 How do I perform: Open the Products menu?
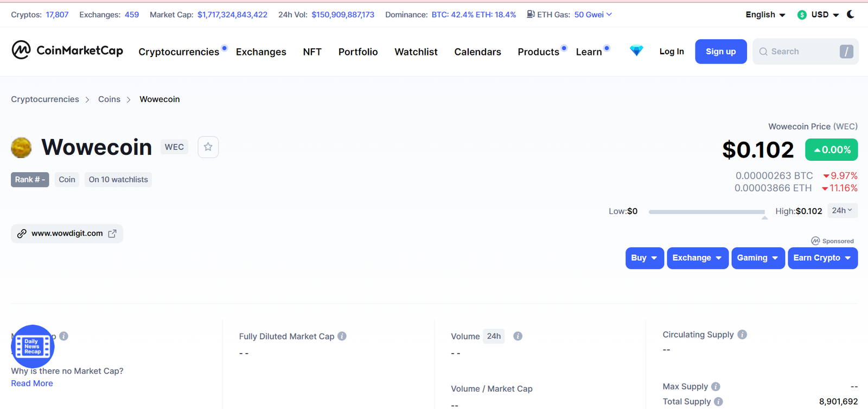tap(538, 52)
